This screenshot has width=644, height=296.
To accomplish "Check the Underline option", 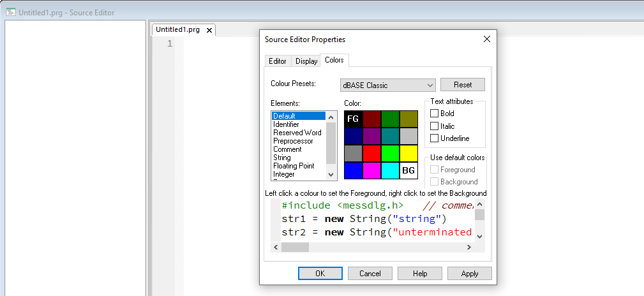I will point(435,138).
